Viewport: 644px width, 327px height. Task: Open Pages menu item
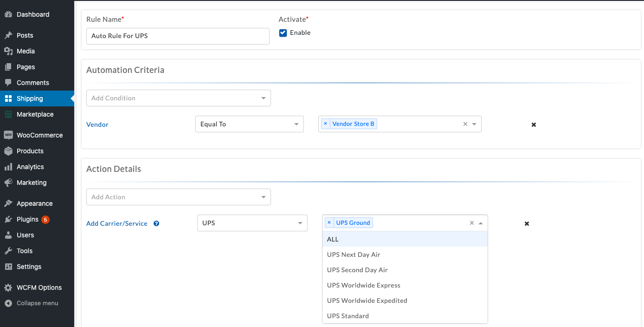click(x=26, y=67)
